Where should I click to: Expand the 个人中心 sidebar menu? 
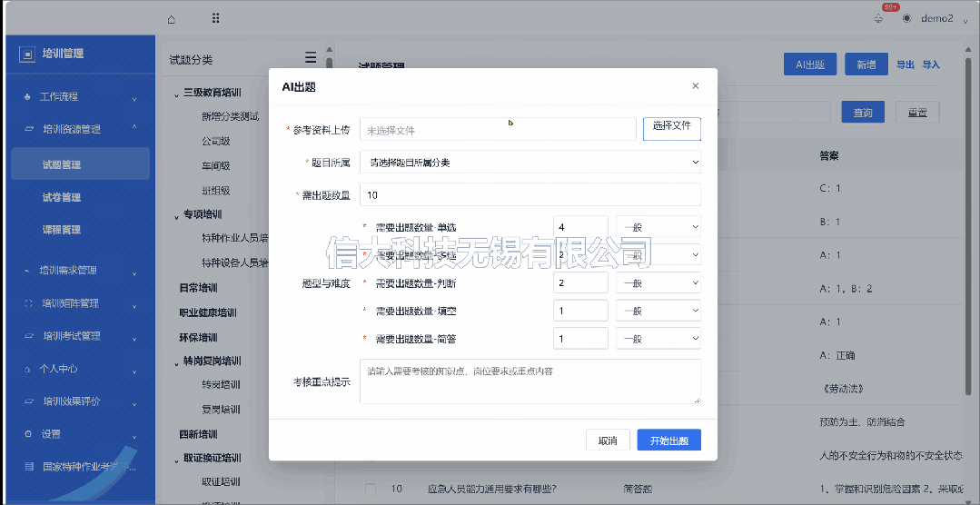[x=134, y=371]
